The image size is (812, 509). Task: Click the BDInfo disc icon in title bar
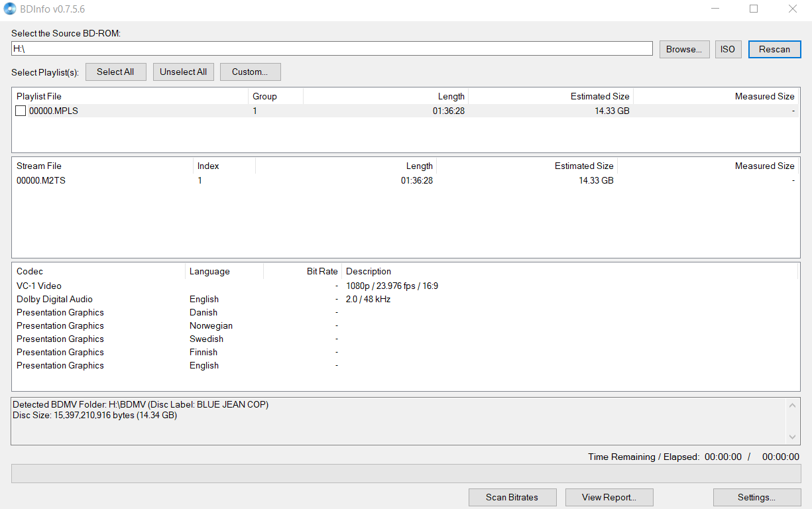(11, 9)
